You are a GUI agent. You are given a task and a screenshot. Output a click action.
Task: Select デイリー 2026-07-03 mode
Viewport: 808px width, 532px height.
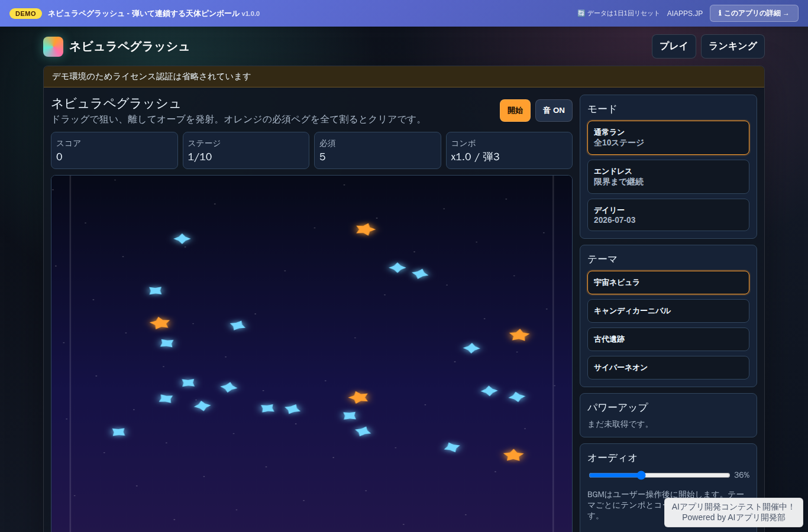668,215
